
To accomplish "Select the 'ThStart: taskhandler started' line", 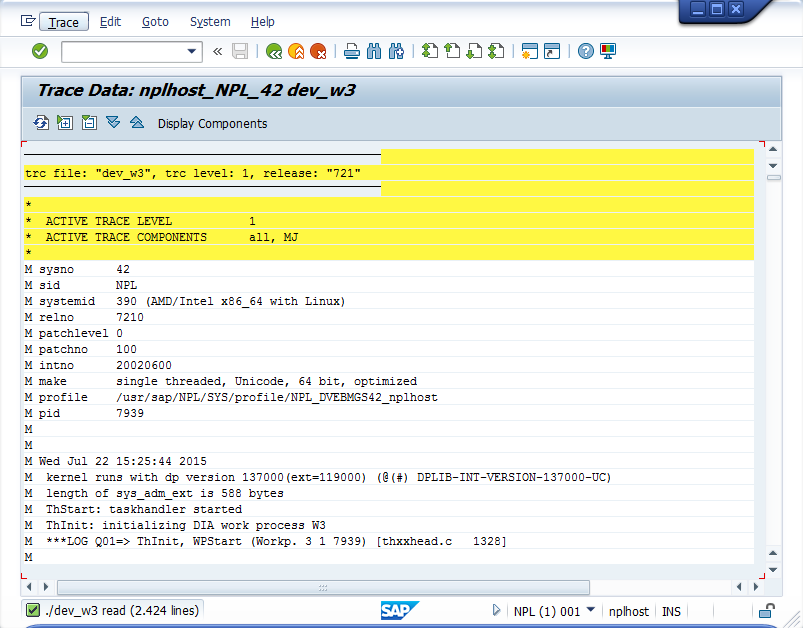I will [389, 510].
